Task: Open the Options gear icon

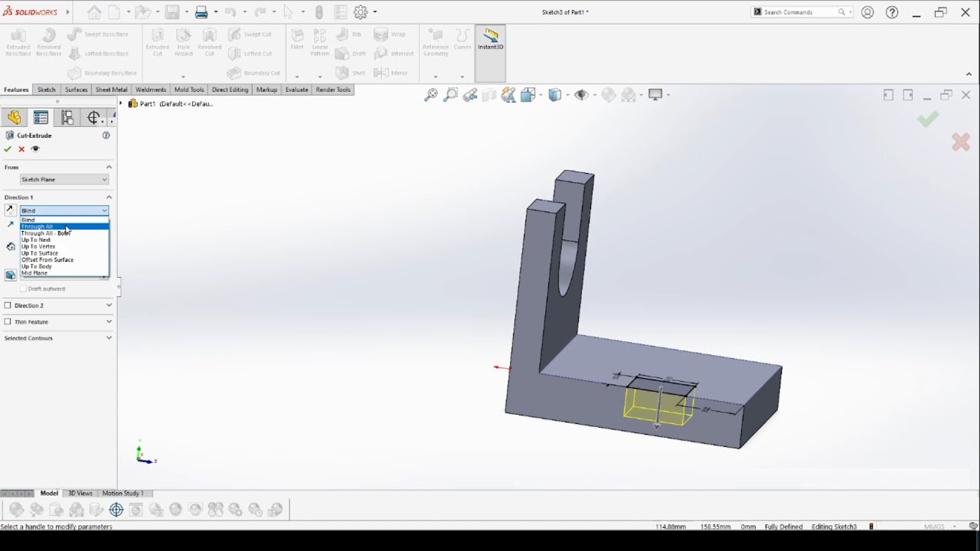Action: tap(361, 12)
